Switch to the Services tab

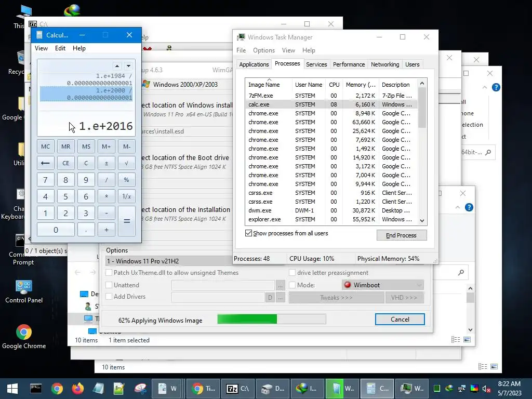[316, 64]
